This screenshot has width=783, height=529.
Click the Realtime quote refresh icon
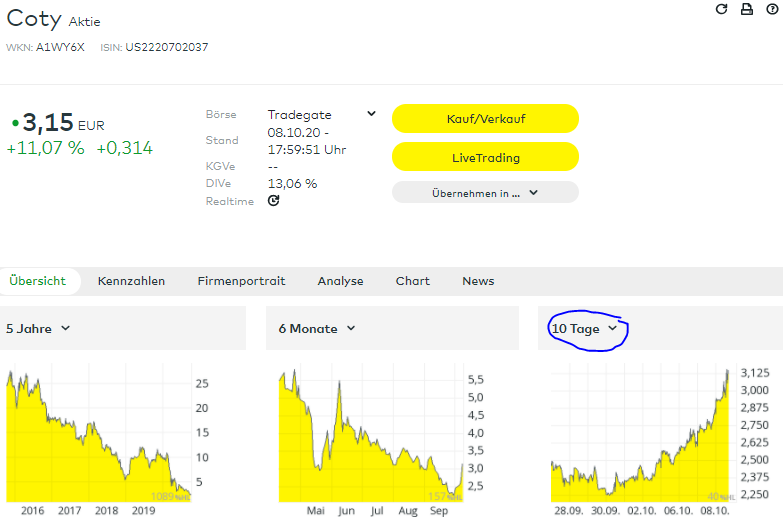pos(273,201)
